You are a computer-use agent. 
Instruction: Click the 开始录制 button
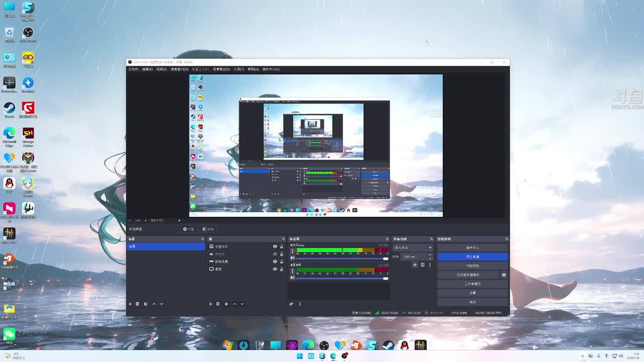click(x=472, y=266)
